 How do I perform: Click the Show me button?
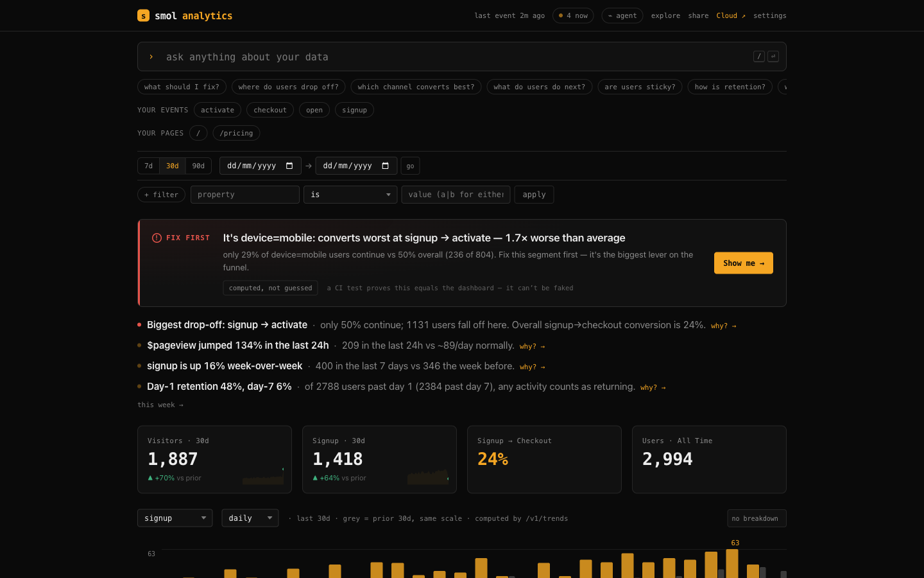point(744,263)
